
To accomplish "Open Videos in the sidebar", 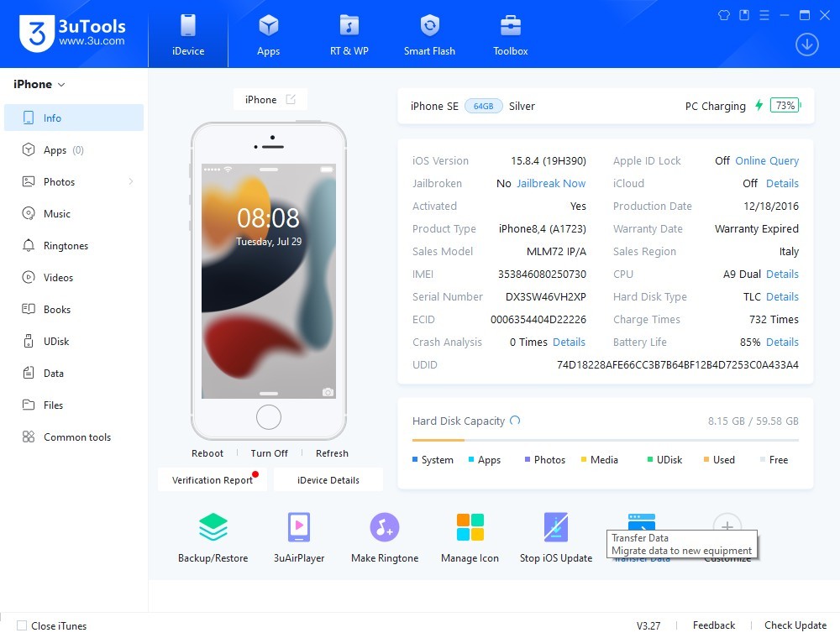I will tap(74, 277).
